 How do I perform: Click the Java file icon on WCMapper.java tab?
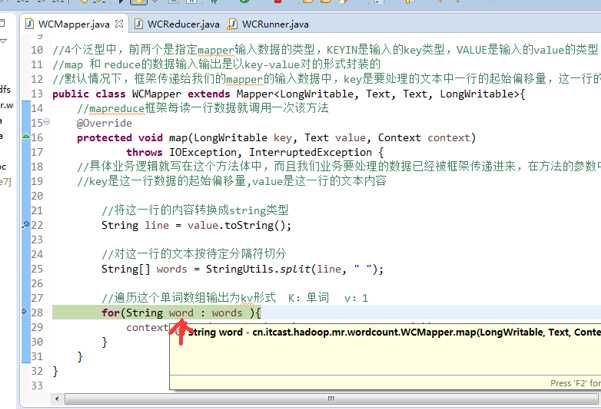coord(29,24)
